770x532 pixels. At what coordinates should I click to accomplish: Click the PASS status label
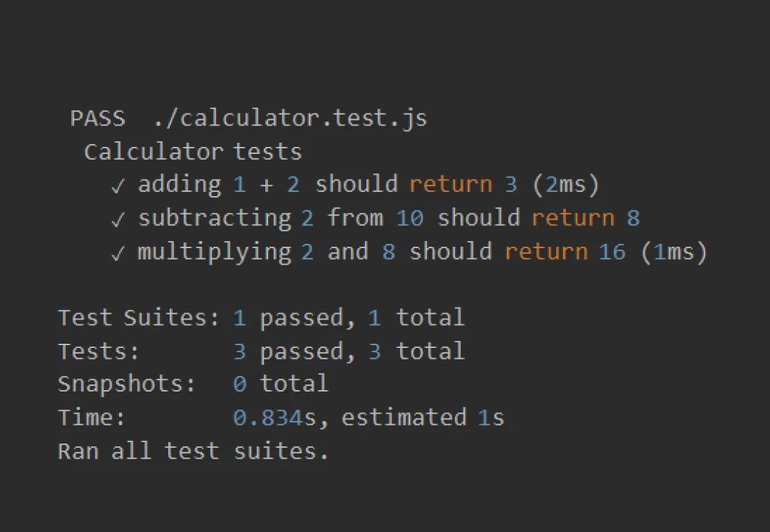97,118
